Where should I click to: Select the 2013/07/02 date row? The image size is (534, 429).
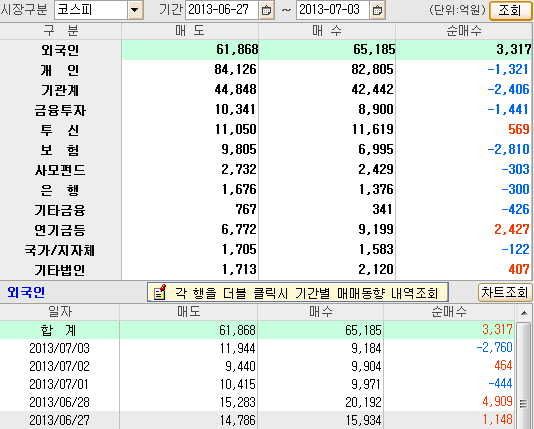pyautogui.click(x=258, y=366)
